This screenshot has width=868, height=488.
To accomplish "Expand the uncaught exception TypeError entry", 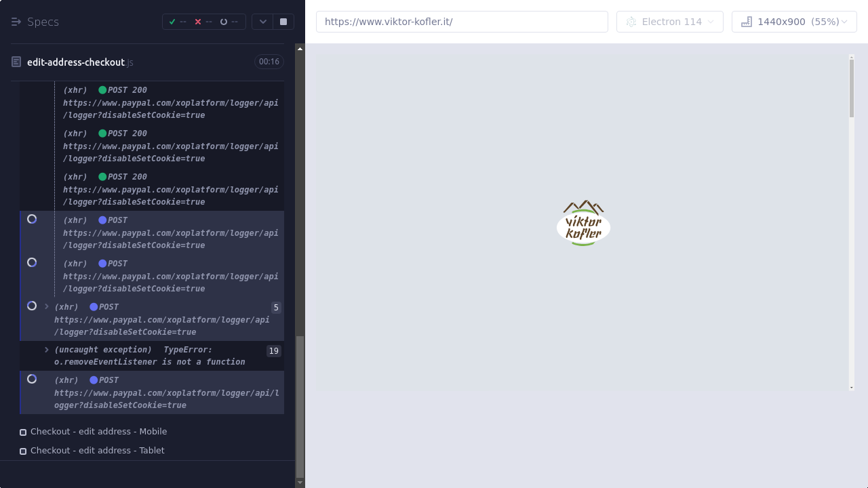I will click(47, 350).
